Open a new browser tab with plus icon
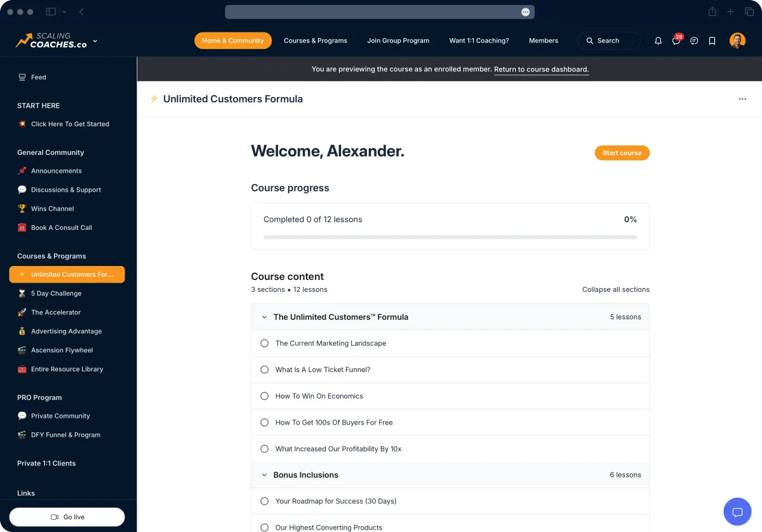Image resolution: width=762 pixels, height=532 pixels. (x=730, y=12)
